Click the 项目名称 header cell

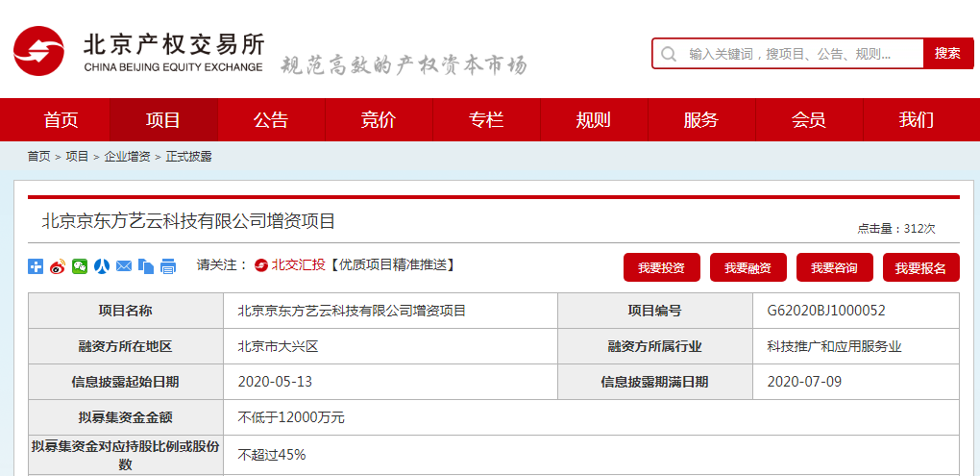(126, 311)
